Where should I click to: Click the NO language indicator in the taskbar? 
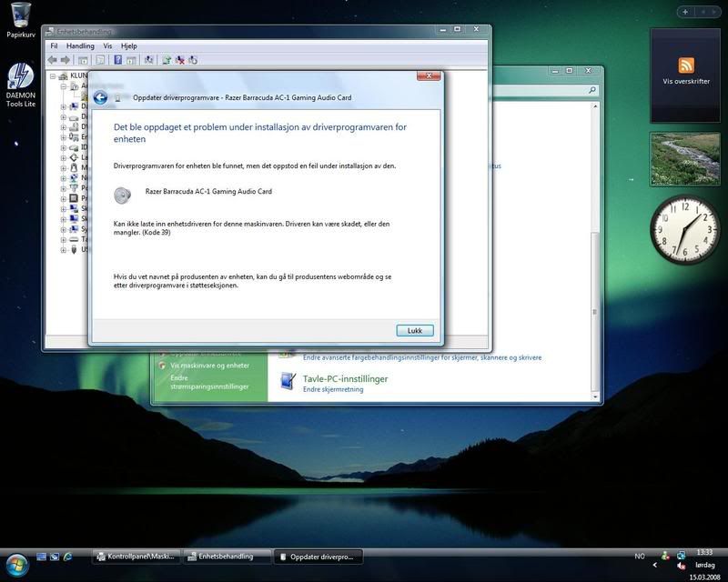coord(640,556)
